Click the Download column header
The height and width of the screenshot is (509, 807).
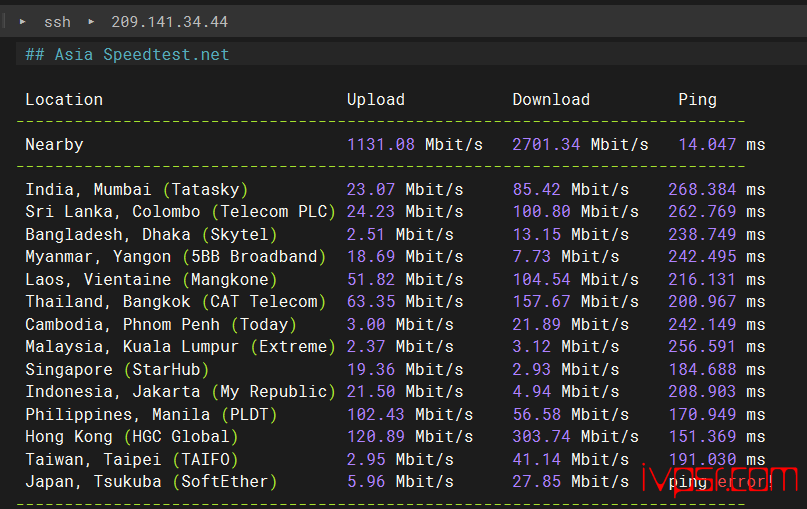[551, 99]
